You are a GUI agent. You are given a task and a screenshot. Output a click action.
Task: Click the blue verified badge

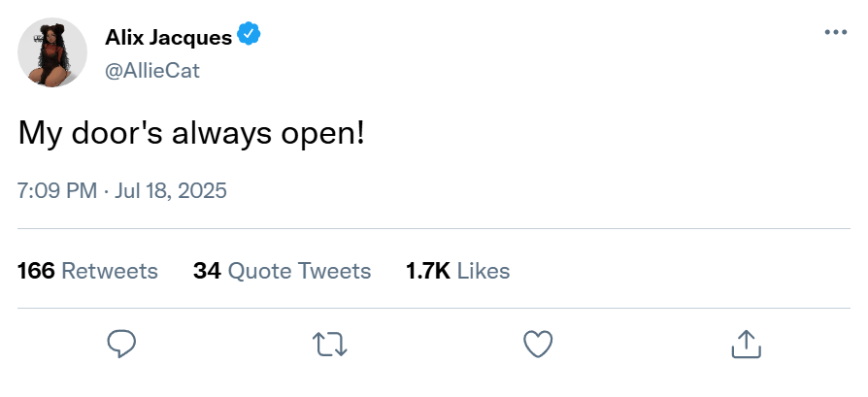coord(250,37)
